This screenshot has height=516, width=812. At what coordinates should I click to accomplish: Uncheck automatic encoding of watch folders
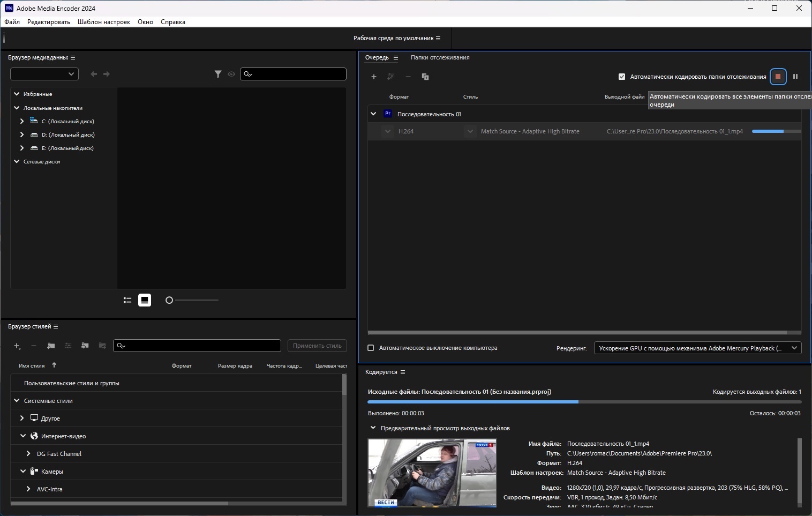coord(622,77)
